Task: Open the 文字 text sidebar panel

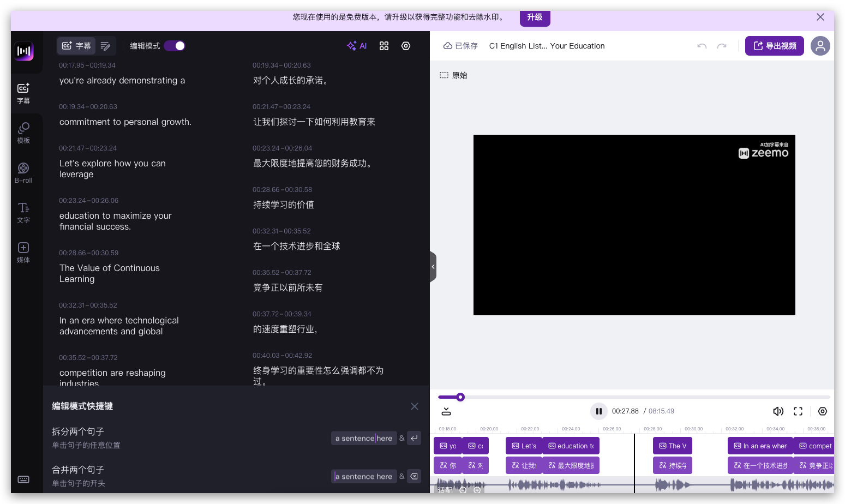Action: pos(23,213)
